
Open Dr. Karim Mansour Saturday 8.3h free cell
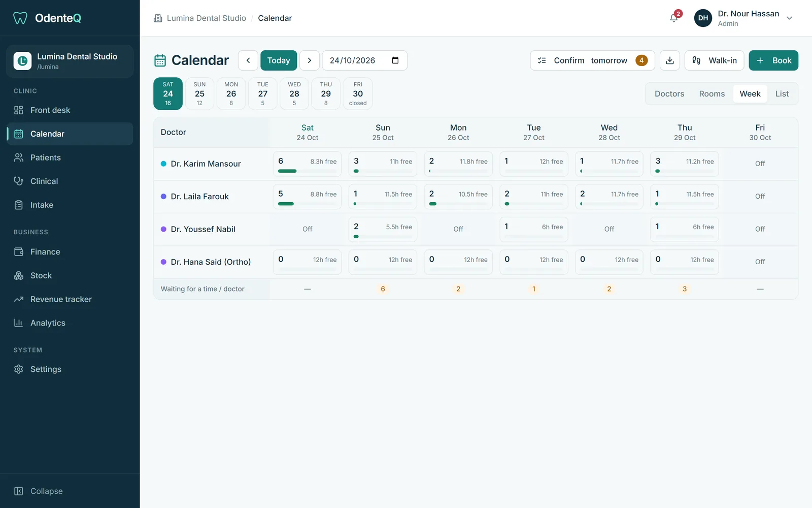(x=308, y=164)
